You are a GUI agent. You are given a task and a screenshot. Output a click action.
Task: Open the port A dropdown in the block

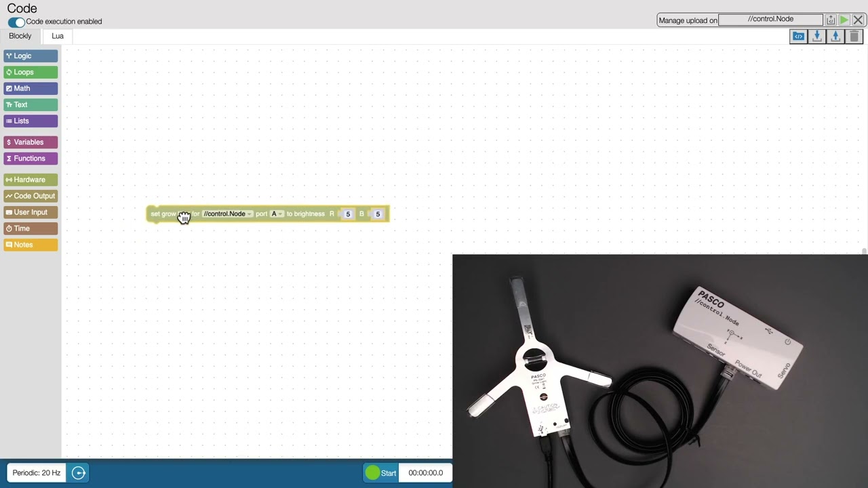point(277,214)
